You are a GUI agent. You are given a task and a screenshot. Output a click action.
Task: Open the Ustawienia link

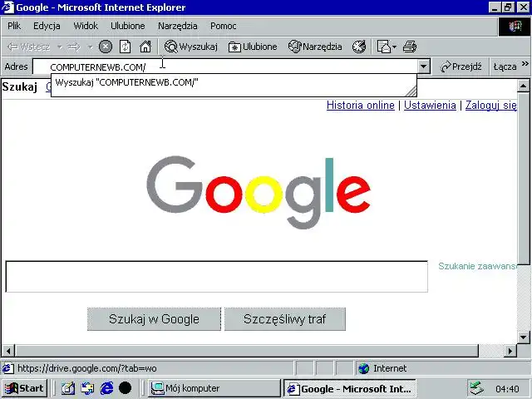click(430, 106)
